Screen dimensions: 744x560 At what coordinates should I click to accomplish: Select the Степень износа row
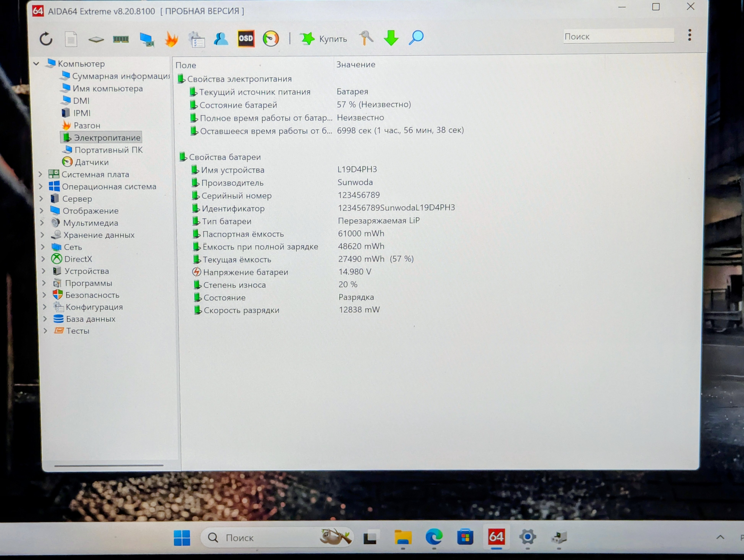(276, 284)
